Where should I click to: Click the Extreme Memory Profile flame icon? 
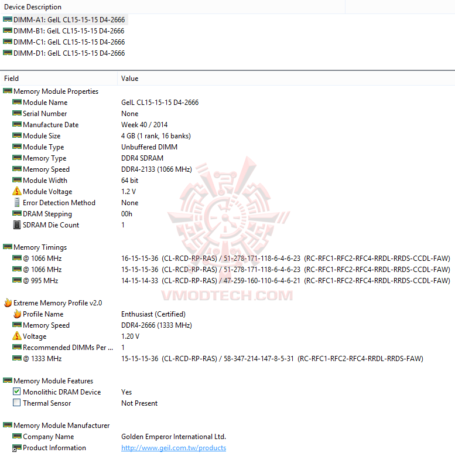(x=8, y=302)
